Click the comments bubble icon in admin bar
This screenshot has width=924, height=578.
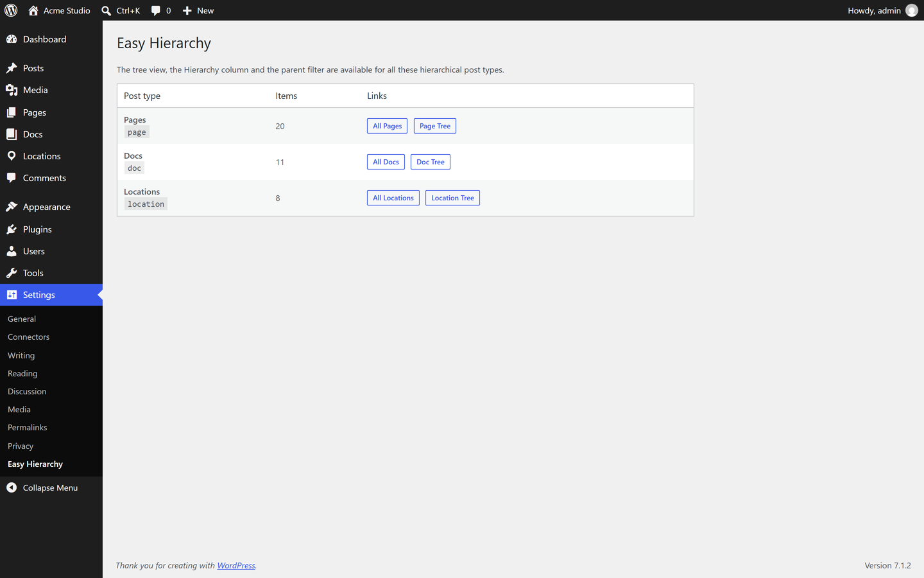156,10
